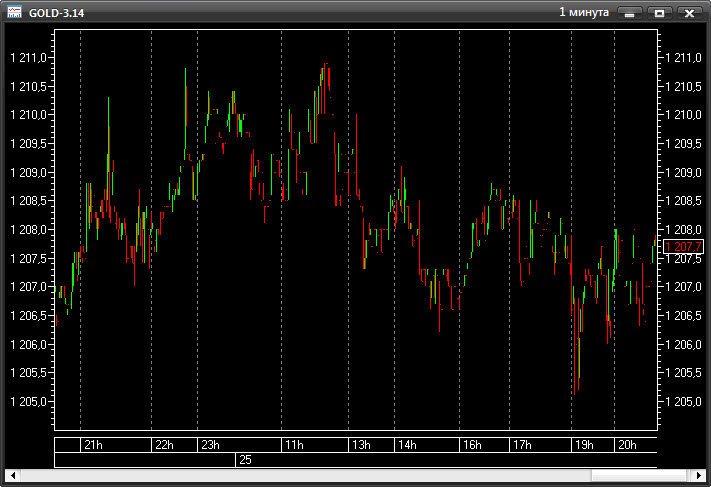Viewport: 711px width, 487px height.
Task: Click left price axis label 1 210,5
Action: [29, 86]
